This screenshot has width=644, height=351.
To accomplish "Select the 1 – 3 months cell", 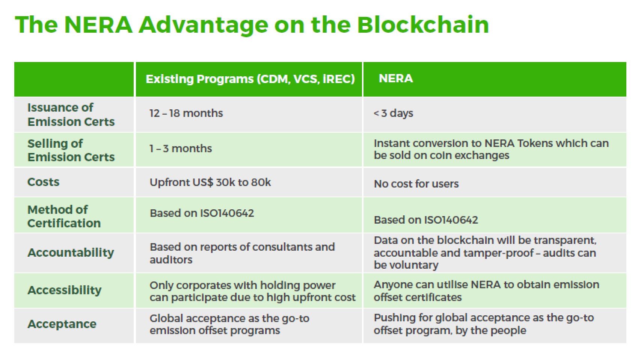I will [181, 148].
